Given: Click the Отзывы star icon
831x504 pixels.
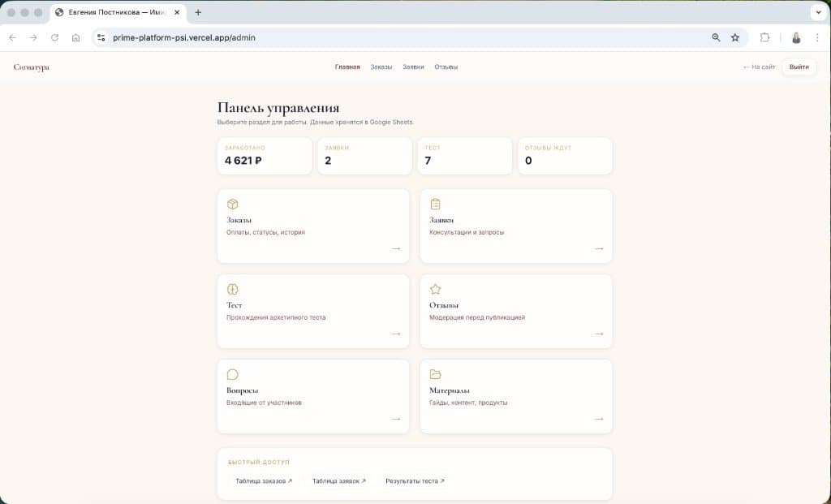Looking at the screenshot, I should pos(436,290).
